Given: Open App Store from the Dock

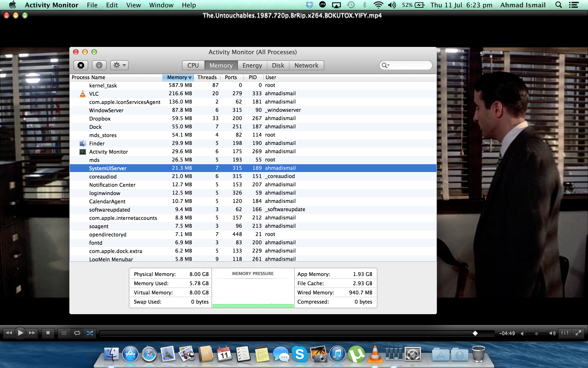Looking at the screenshot, I should [x=130, y=354].
